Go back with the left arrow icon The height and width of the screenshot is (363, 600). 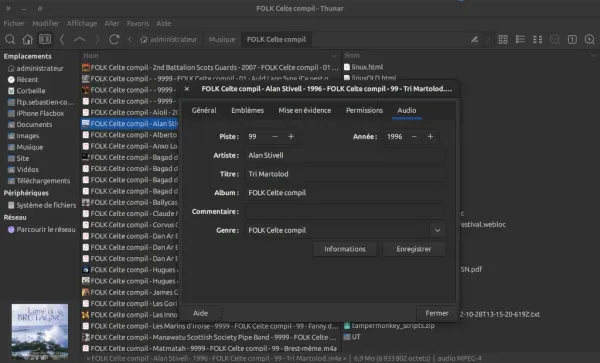[62, 39]
